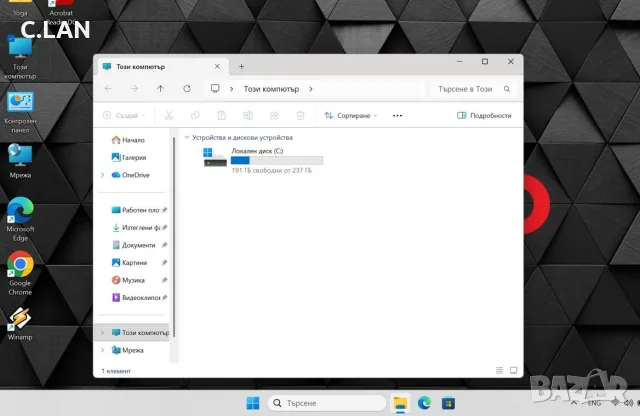Open the Създай dropdown menu

pyautogui.click(x=124, y=116)
